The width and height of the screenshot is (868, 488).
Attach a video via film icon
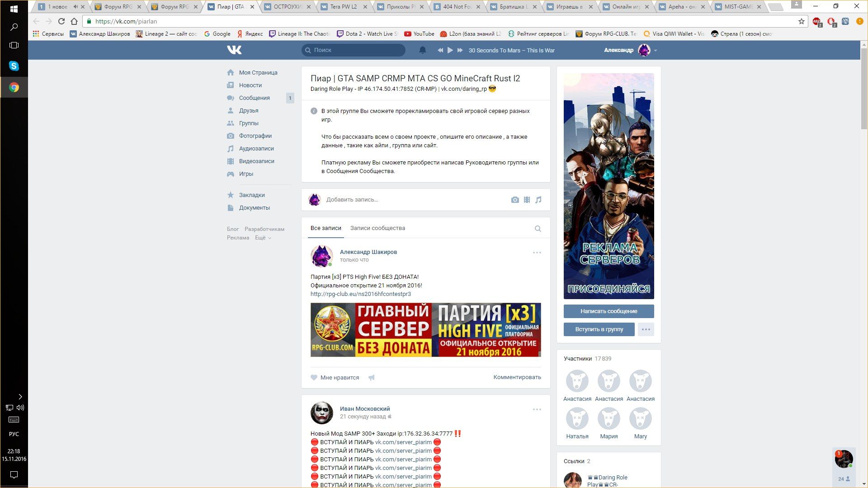(x=527, y=200)
